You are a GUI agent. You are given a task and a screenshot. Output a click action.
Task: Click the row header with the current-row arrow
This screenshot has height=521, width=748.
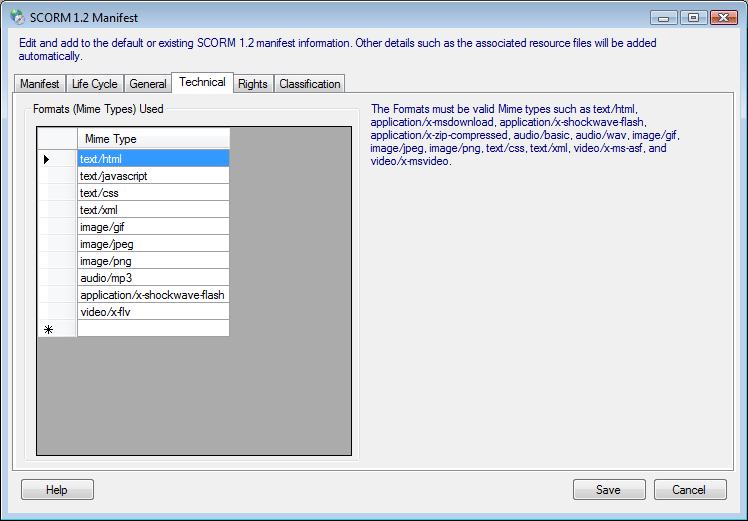tap(57, 159)
